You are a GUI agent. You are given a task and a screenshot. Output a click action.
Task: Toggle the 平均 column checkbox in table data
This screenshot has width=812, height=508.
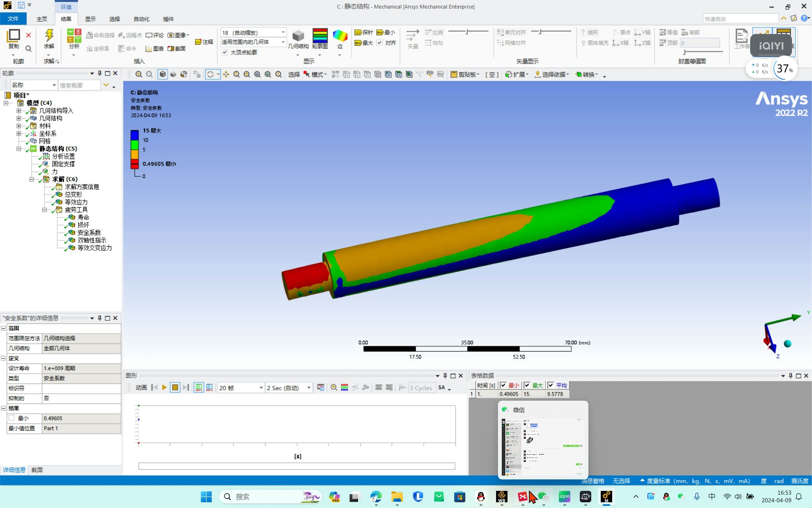551,385
